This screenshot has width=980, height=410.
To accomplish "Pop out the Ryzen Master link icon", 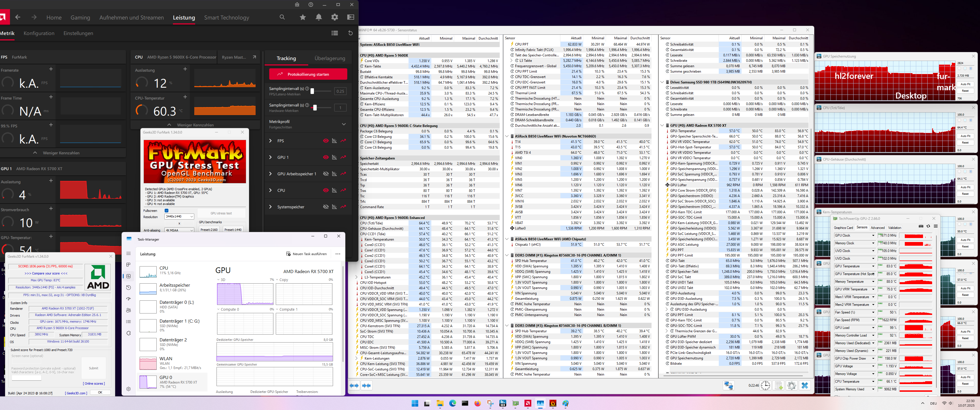I will tap(254, 57).
